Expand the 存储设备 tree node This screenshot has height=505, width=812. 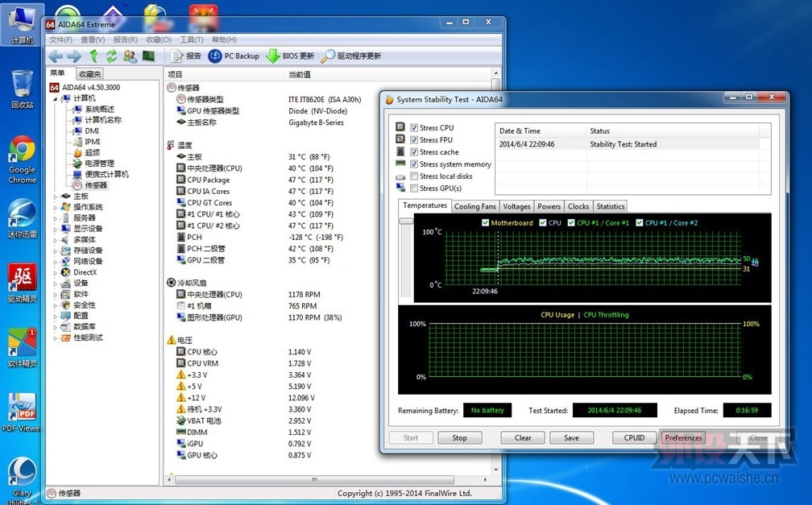coord(56,251)
